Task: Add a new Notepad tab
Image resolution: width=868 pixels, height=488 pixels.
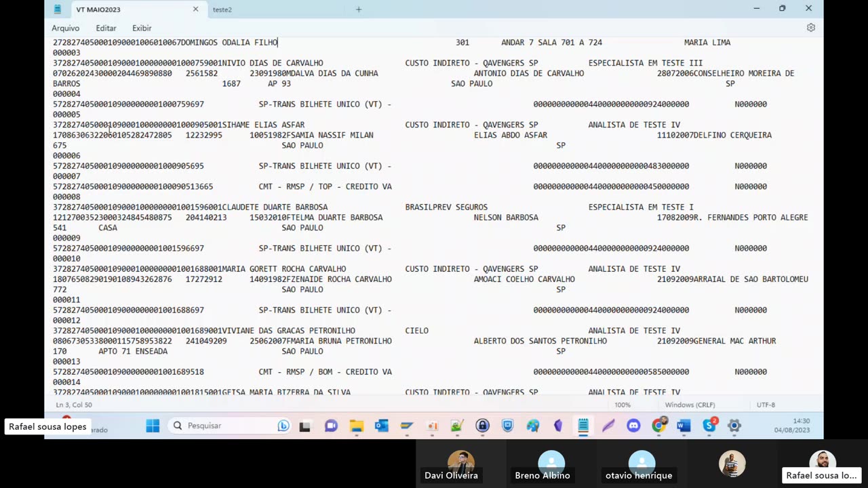Action: click(359, 9)
